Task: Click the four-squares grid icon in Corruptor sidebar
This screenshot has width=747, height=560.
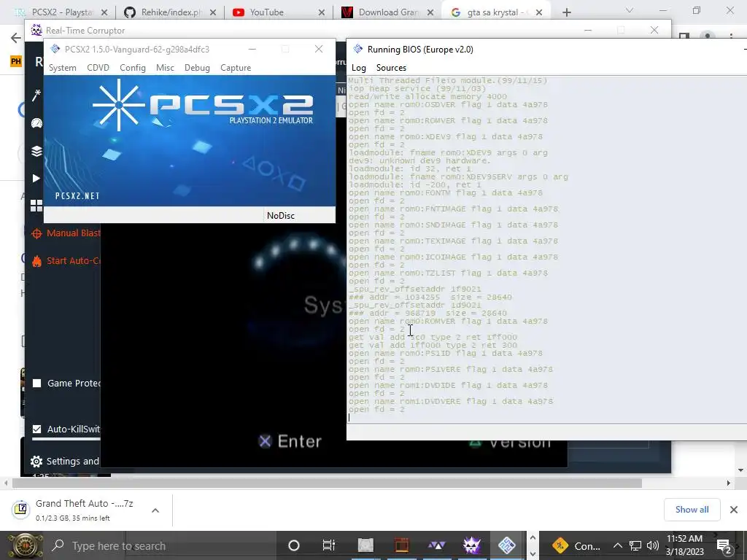Action: (36, 206)
